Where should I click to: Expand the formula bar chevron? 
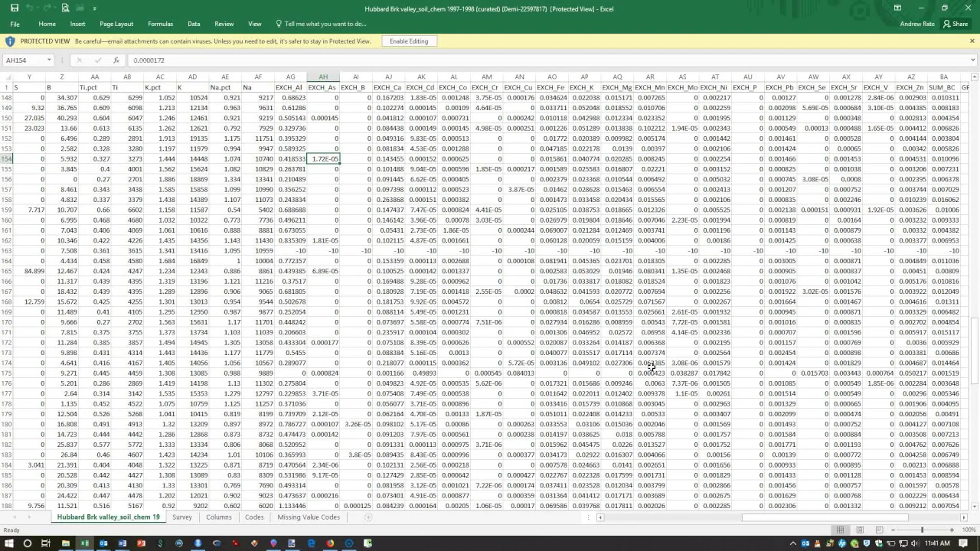pos(973,60)
